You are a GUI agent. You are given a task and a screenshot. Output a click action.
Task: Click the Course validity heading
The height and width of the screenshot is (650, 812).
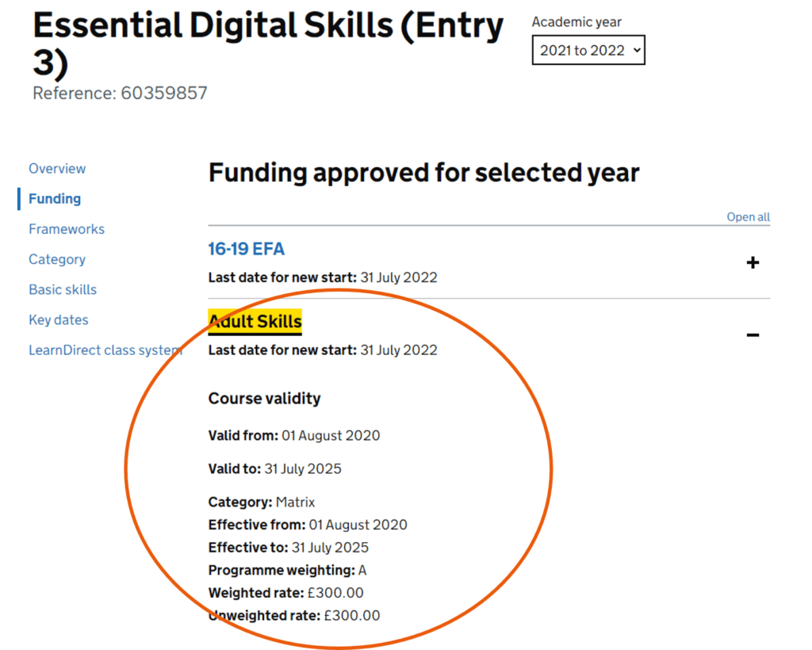coord(264,398)
